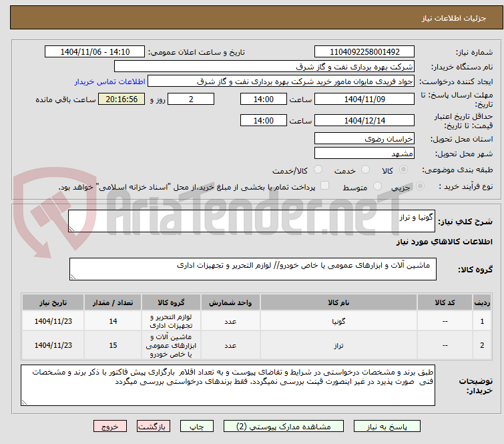The width and height of the screenshot is (504, 444).
Task: Open اطلاعات تماس خریدار link
Action: (109, 81)
